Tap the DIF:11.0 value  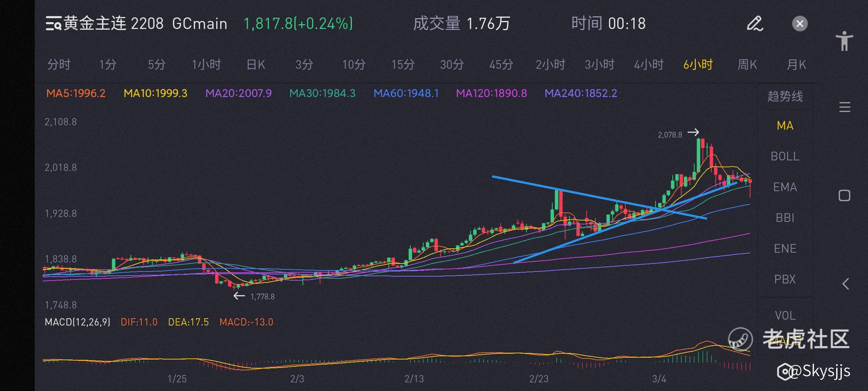139,322
